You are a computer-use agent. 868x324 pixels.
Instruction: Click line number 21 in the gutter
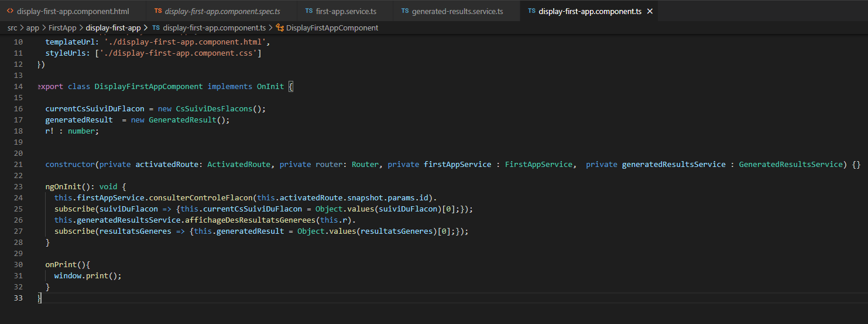[x=18, y=165]
